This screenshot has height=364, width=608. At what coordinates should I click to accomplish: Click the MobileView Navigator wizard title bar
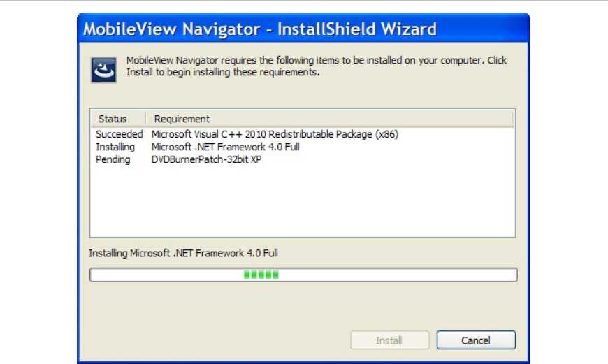(260, 29)
